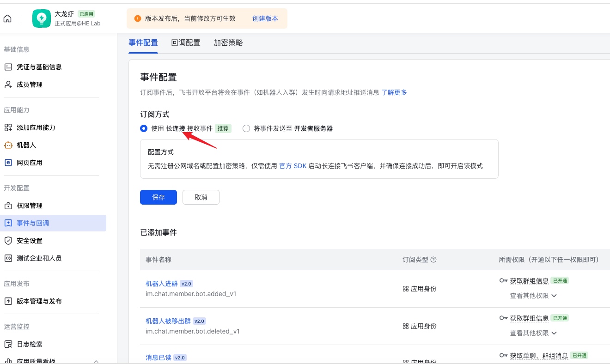Click the 版本管理与发布 icon
The height and width of the screenshot is (364, 610).
coord(8,301)
